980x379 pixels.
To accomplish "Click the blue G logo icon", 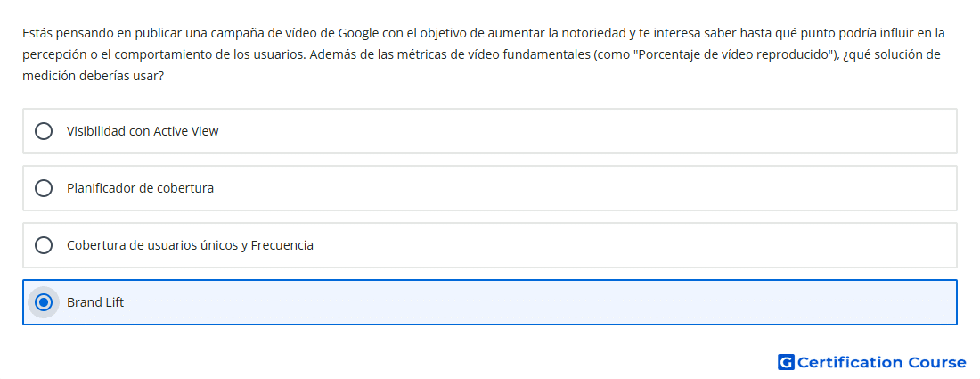I will coord(786,362).
